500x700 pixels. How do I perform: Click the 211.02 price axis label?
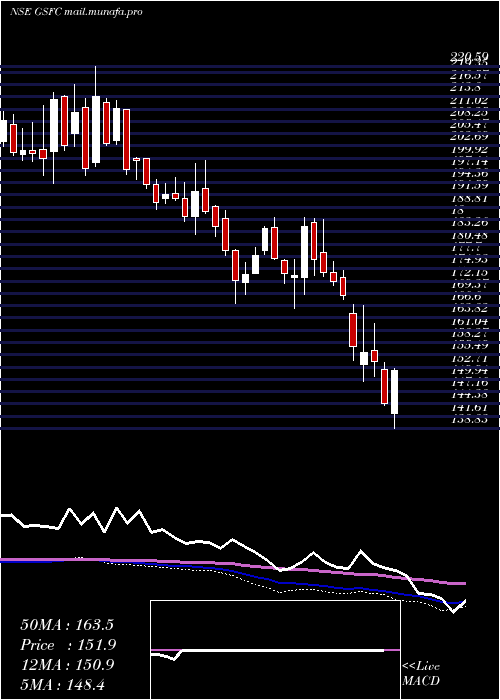coord(469,100)
